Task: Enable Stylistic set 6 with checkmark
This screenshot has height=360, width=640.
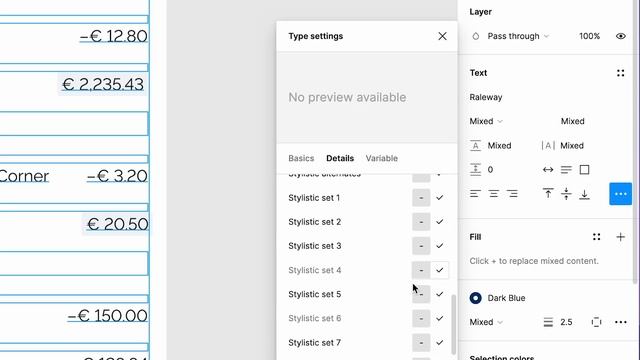Action: pyautogui.click(x=439, y=318)
